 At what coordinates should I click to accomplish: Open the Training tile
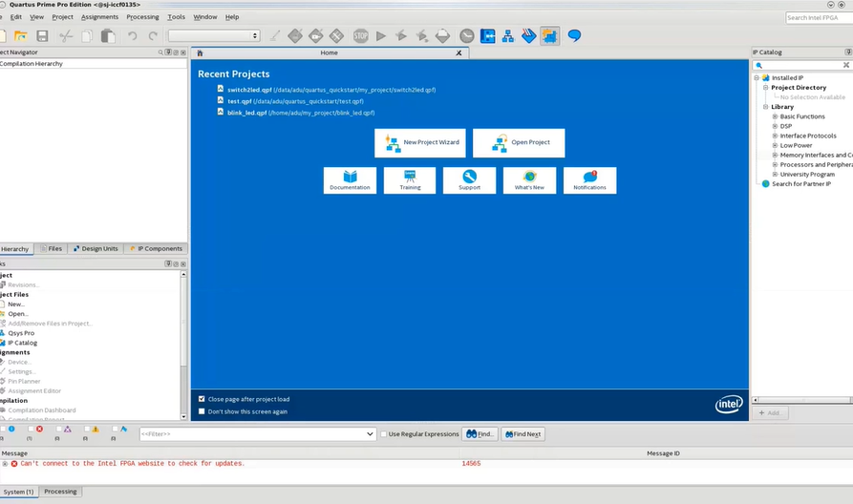click(x=410, y=180)
